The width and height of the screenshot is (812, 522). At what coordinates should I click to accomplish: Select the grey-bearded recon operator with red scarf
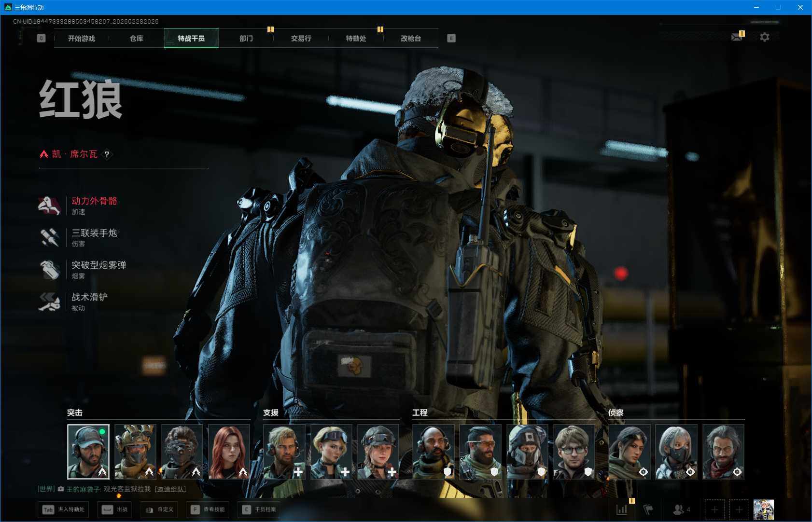click(724, 452)
